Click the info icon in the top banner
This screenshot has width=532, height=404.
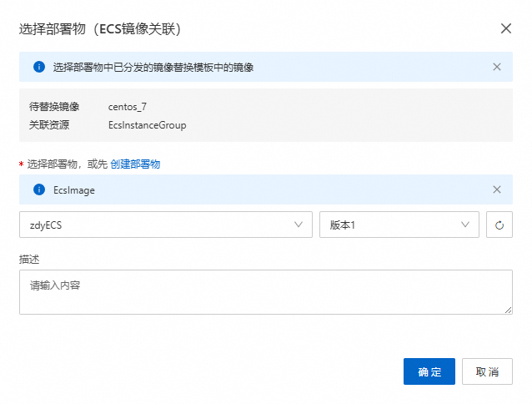click(38, 67)
